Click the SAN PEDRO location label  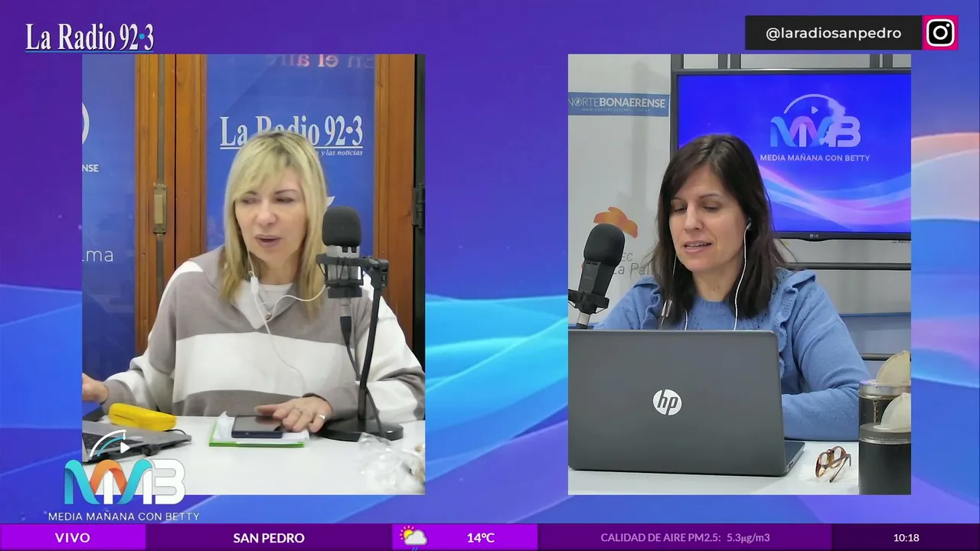coord(269,538)
